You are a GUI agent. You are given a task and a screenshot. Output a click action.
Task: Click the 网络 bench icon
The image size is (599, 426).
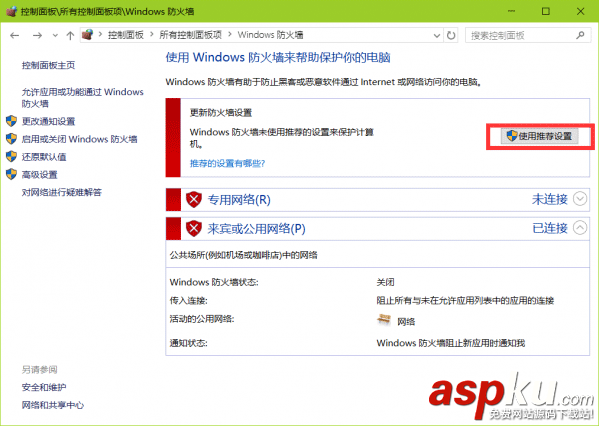click(384, 319)
